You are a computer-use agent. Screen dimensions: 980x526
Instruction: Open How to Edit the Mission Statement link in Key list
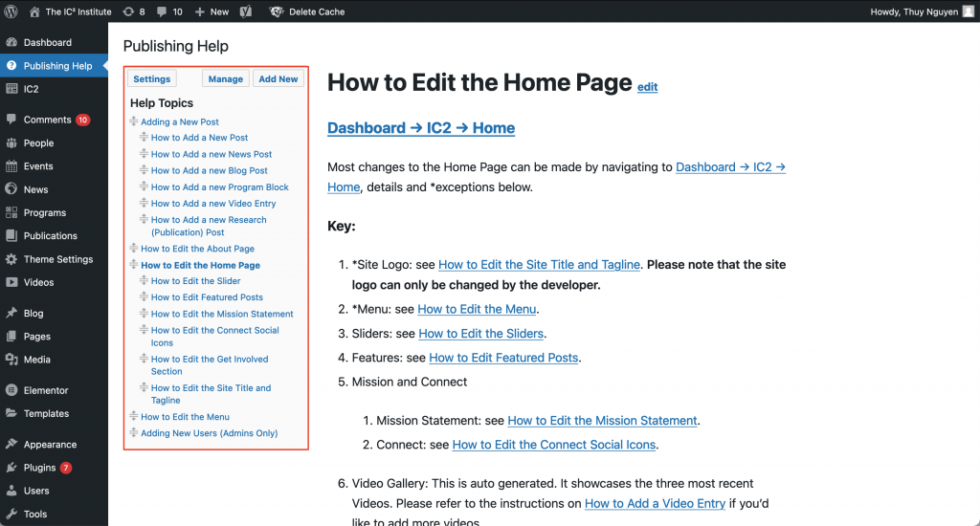[603, 421]
